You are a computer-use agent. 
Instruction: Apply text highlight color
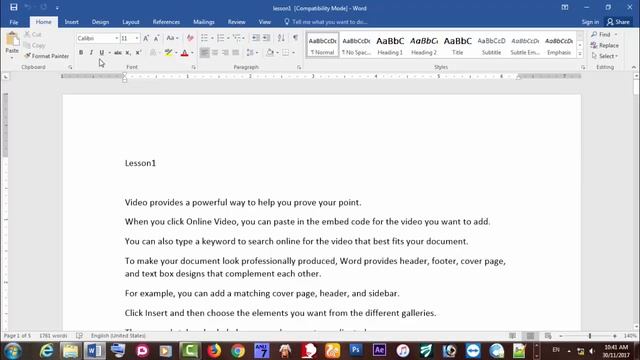tap(168, 53)
